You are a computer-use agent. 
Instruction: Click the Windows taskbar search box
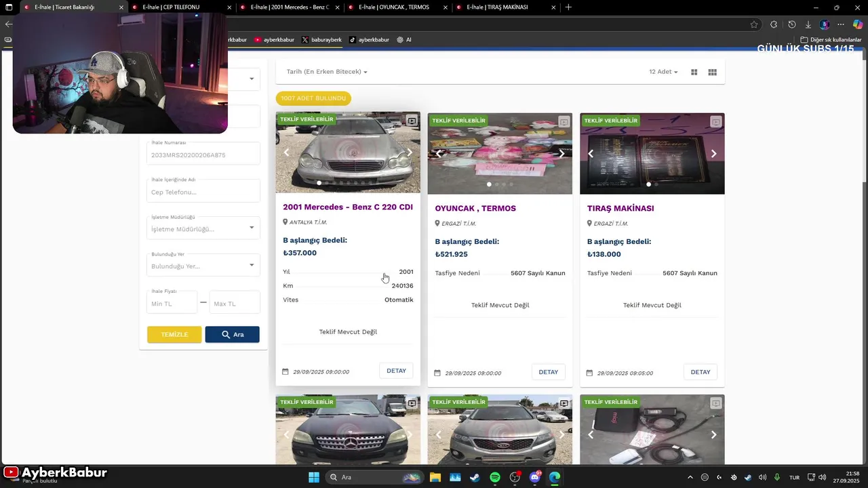pyautogui.click(x=374, y=477)
